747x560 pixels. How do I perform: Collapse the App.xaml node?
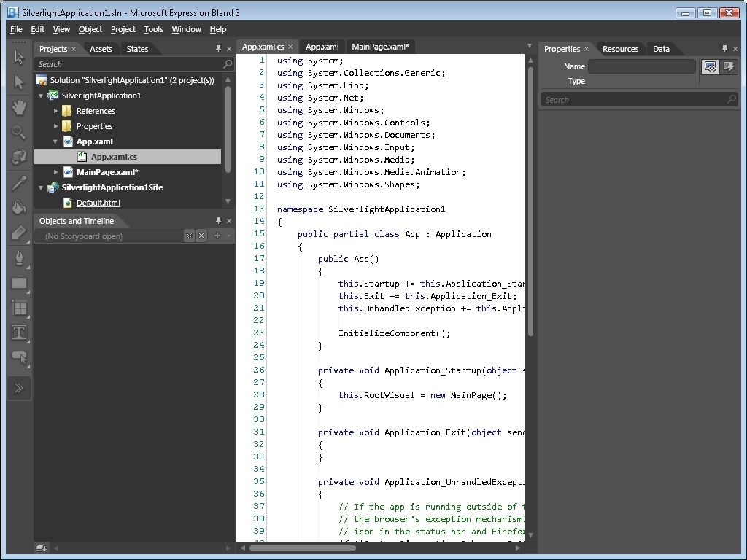click(x=55, y=141)
